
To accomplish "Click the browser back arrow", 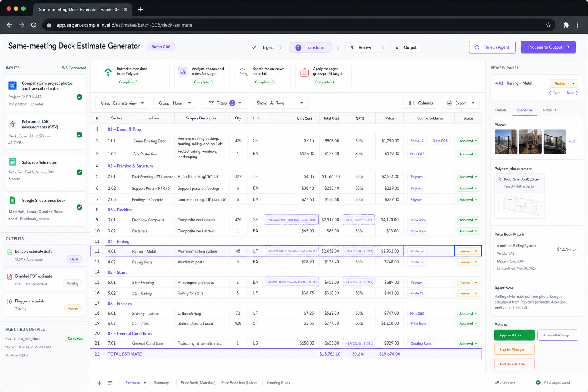I will pos(10,25).
